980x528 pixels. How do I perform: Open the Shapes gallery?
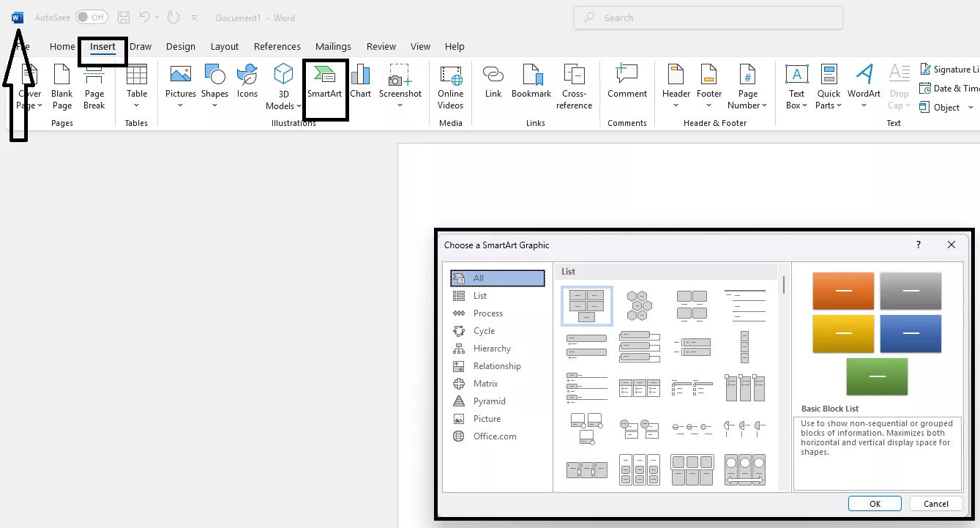[214, 86]
